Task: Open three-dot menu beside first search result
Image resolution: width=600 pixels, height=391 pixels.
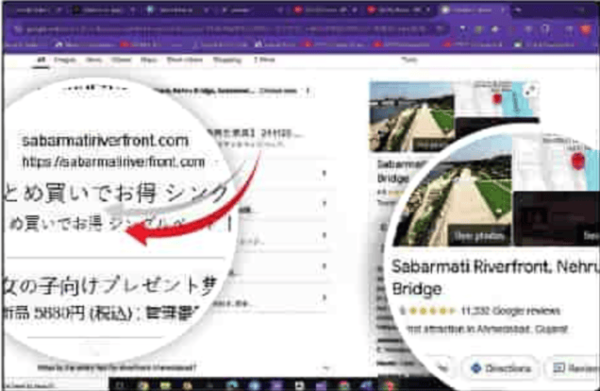Action: [x=308, y=91]
